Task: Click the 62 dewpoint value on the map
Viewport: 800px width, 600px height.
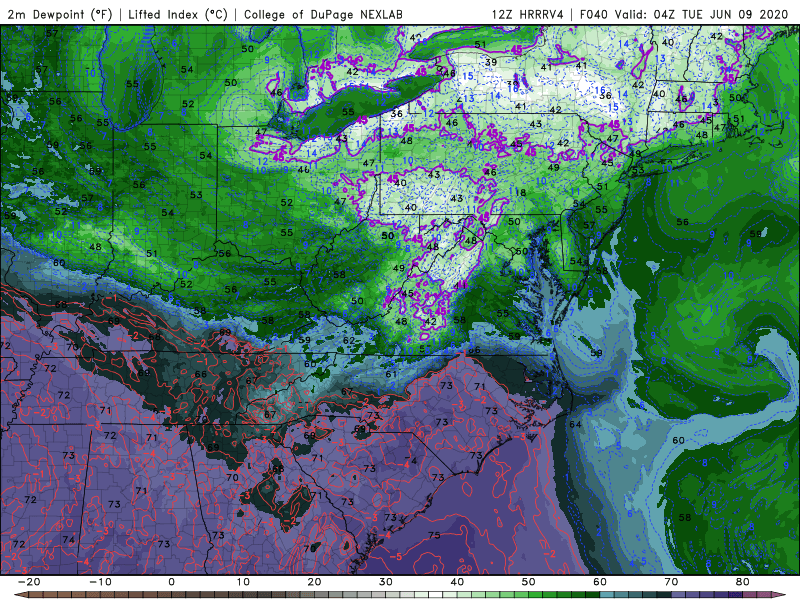Action: tap(348, 340)
